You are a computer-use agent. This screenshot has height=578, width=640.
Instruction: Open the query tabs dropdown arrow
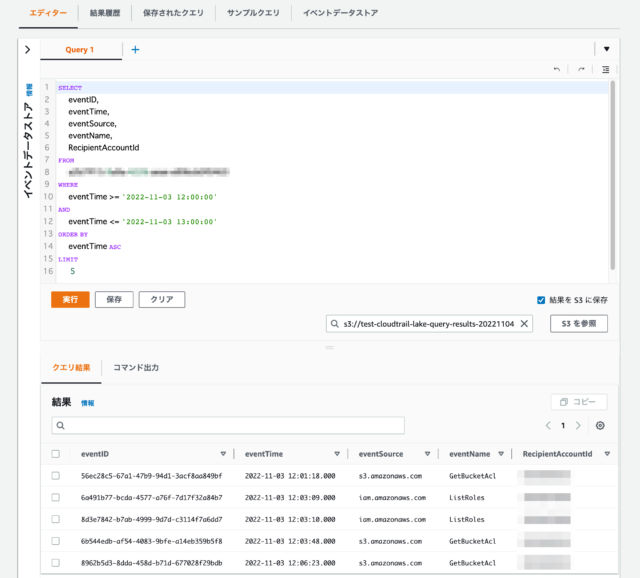607,49
